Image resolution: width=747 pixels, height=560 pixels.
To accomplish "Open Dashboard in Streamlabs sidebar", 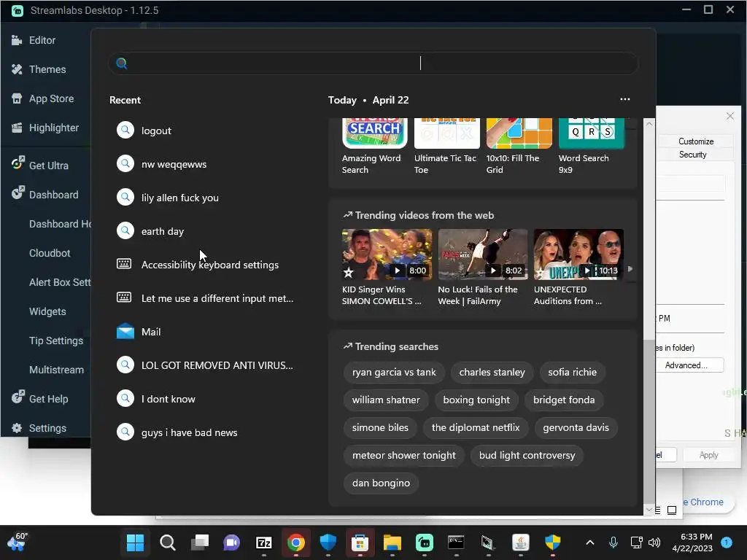I will tap(44, 194).
